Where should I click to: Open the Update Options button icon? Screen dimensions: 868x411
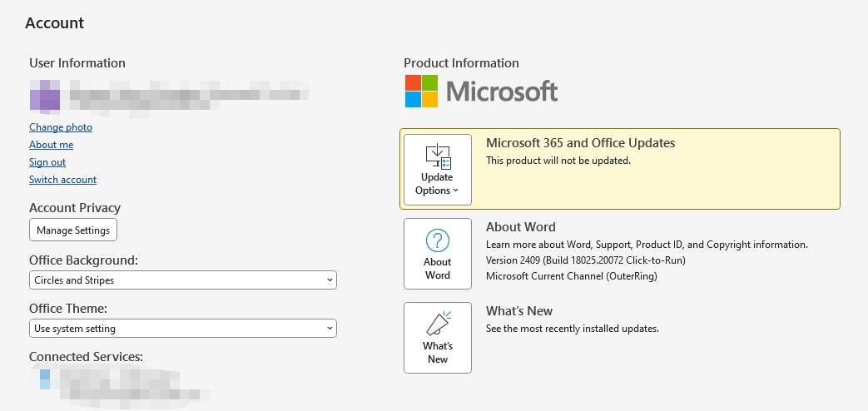click(x=438, y=156)
